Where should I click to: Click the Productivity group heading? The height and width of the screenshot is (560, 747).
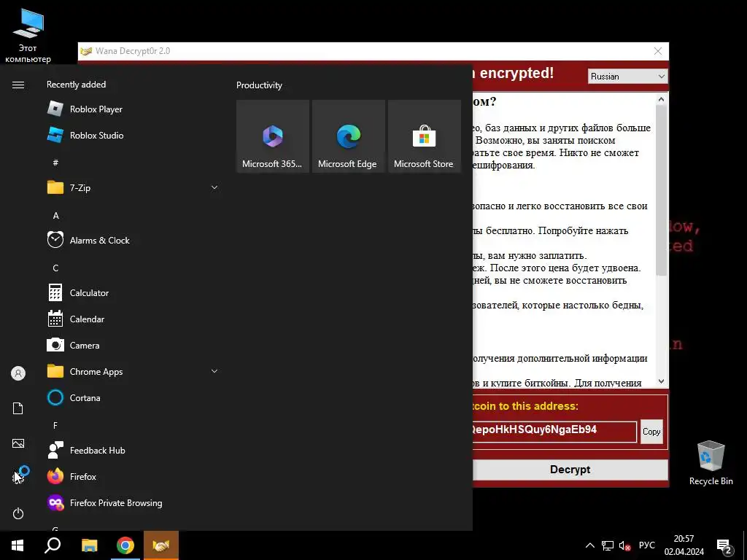259,85
